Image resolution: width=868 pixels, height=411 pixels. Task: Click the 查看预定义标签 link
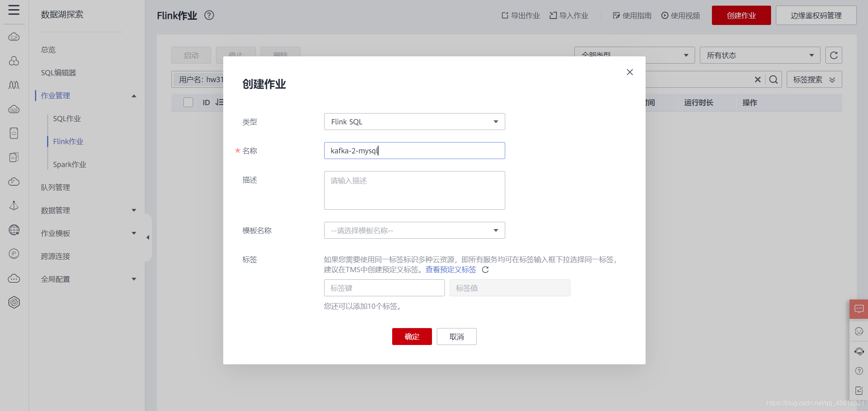click(x=451, y=269)
